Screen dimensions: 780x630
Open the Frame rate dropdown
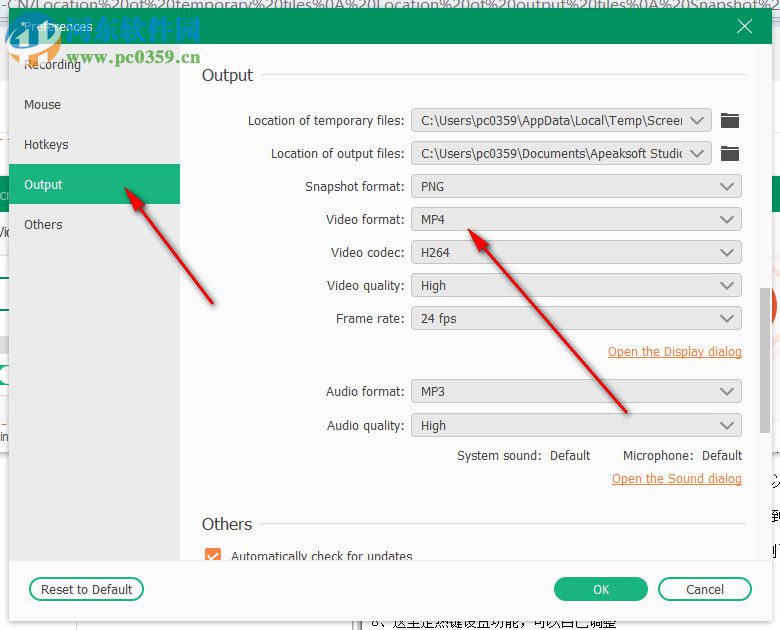tap(576, 318)
